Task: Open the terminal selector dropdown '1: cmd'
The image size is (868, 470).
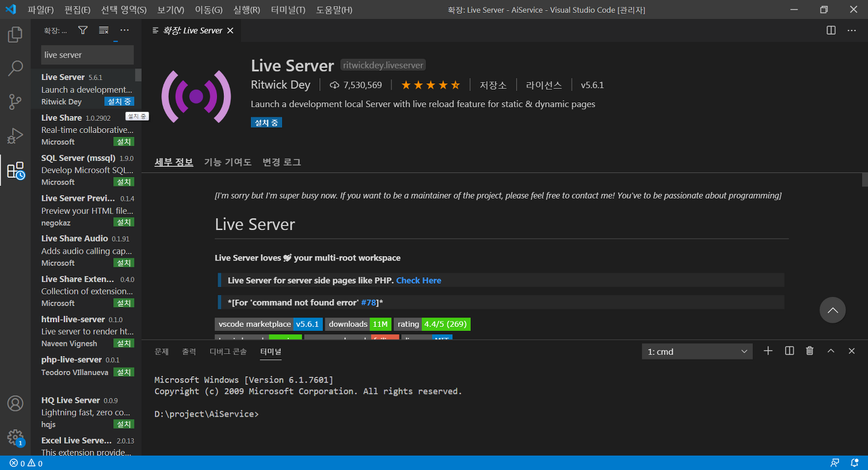Action: click(697, 351)
